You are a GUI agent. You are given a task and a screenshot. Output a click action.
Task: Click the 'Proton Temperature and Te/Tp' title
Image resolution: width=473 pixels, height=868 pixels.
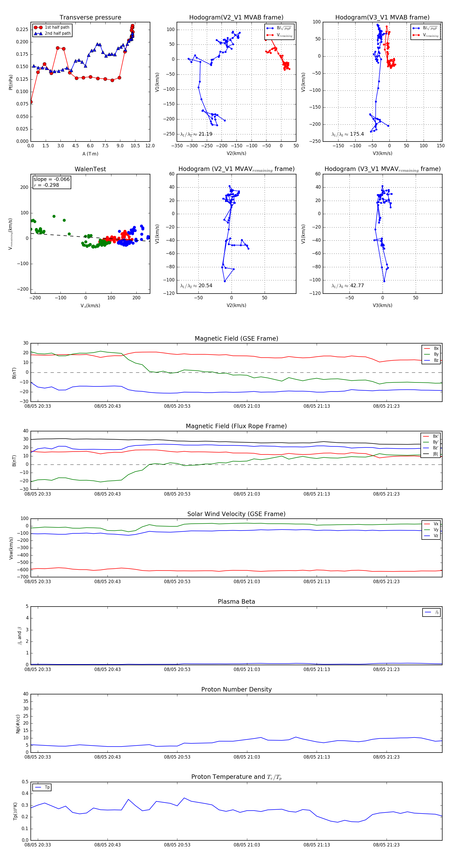click(x=236, y=777)
